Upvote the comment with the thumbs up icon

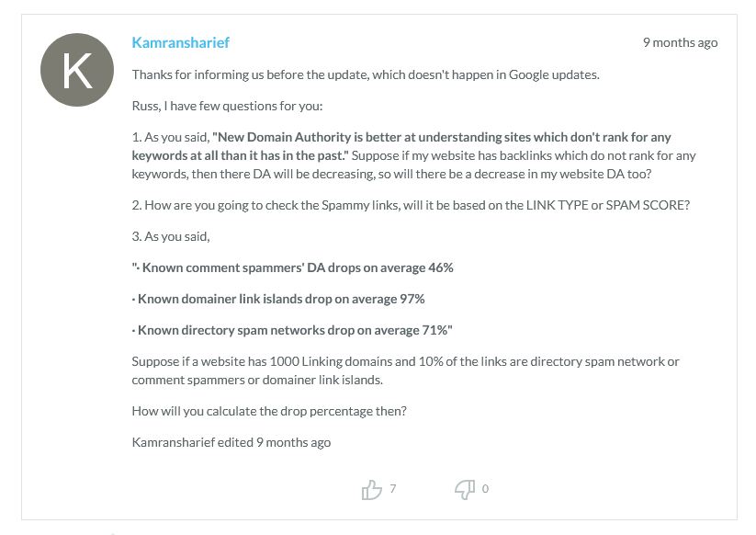[x=373, y=489]
